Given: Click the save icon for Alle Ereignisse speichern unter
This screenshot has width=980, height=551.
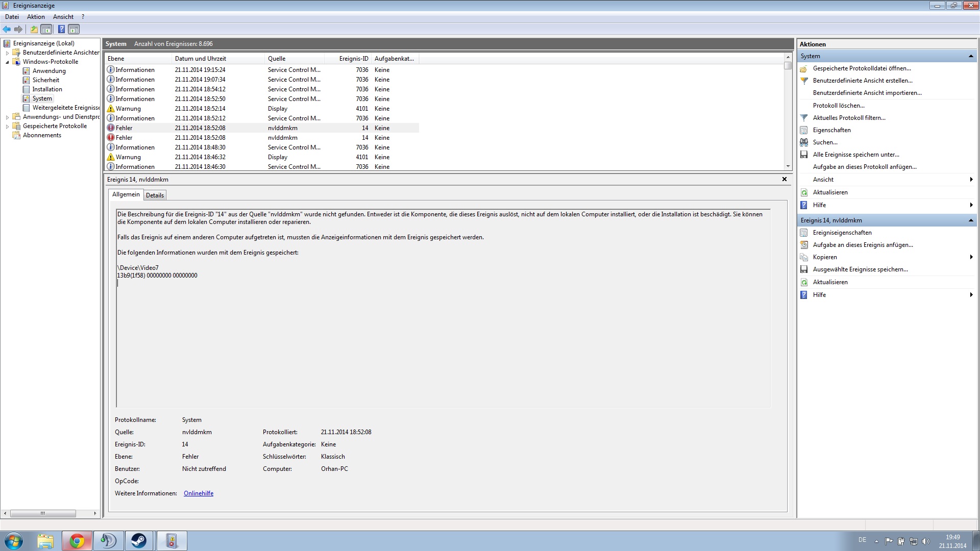Looking at the screenshot, I should pos(804,155).
